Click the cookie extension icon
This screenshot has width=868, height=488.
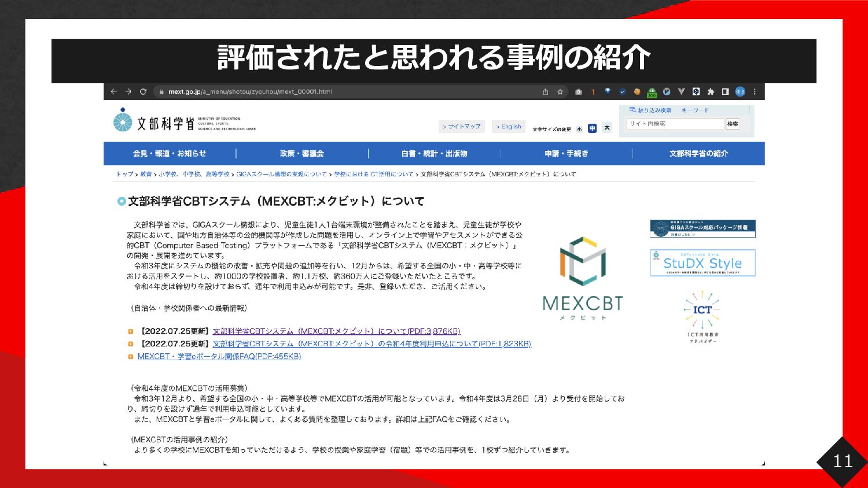click(x=637, y=91)
